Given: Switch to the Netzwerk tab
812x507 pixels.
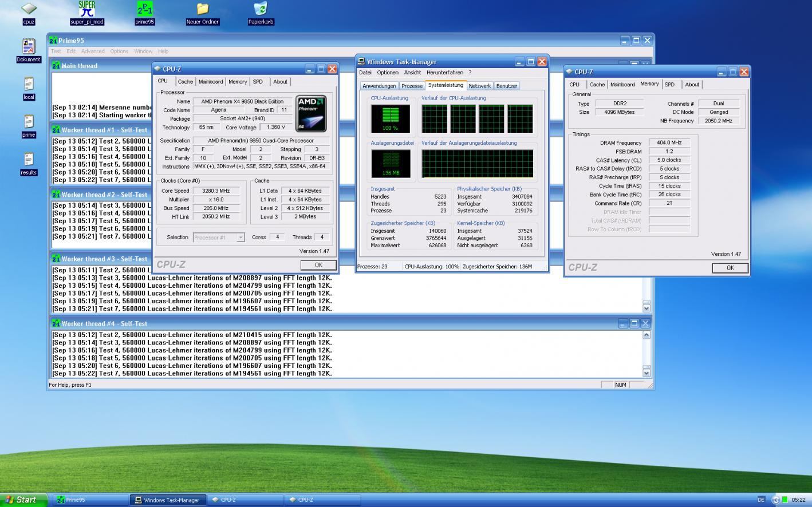Looking at the screenshot, I should coord(480,86).
